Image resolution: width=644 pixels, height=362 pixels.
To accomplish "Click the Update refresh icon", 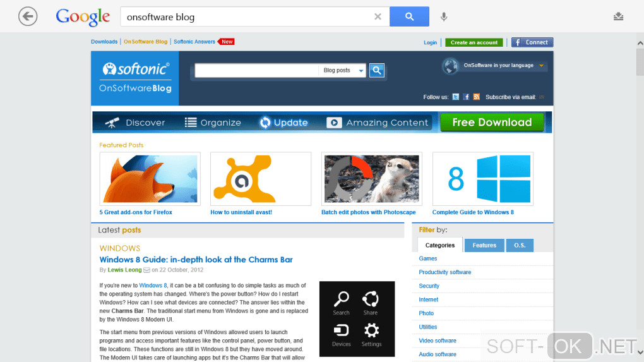I will click(x=265, y=123).
